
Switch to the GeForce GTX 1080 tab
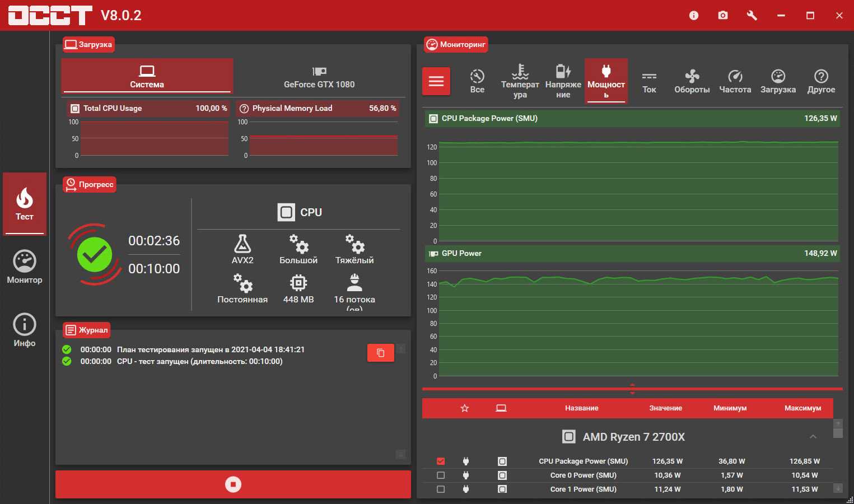(x=319, y=77)
